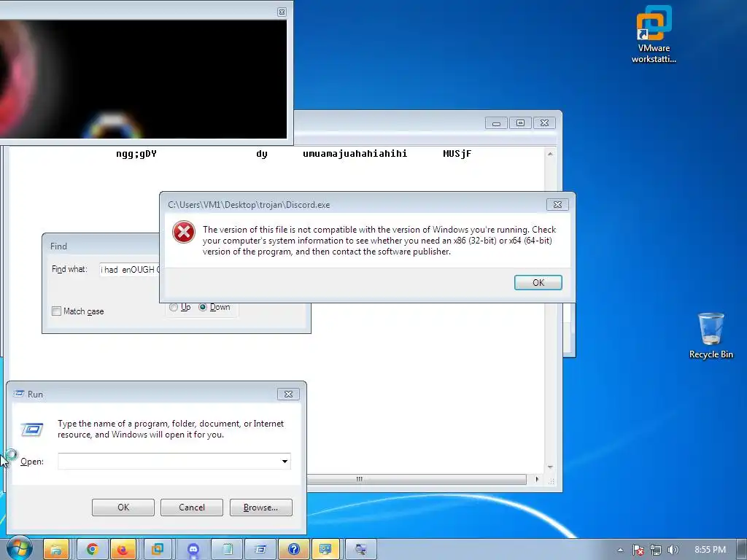
Task: Open the last taskbar icon with magnifier
Action: pos(360,550)
